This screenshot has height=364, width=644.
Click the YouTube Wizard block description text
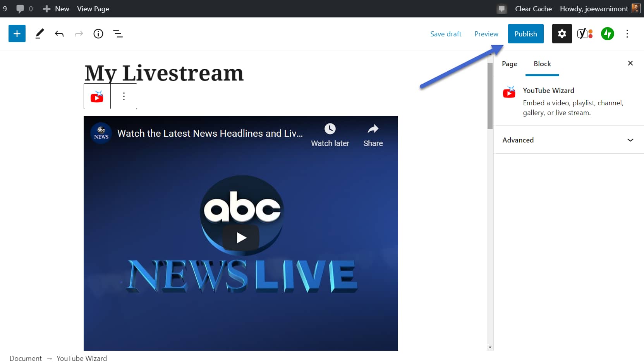[x=573, y=108]
